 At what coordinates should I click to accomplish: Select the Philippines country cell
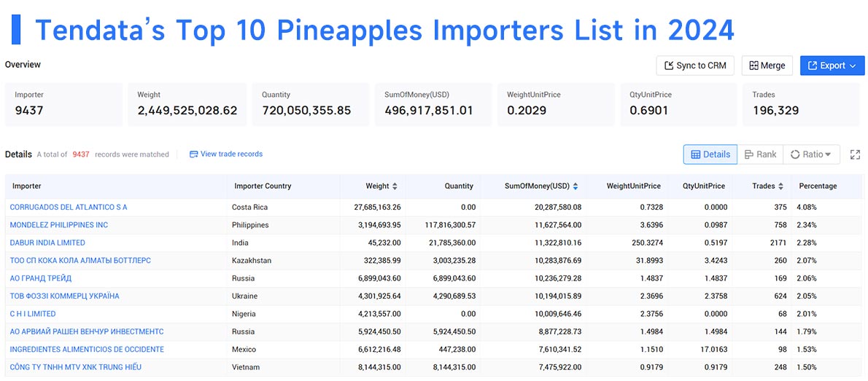click(250, 225)
